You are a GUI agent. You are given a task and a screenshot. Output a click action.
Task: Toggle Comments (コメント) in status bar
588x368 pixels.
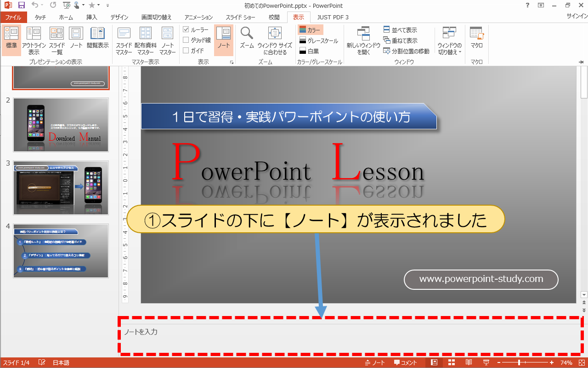(406, 363)
